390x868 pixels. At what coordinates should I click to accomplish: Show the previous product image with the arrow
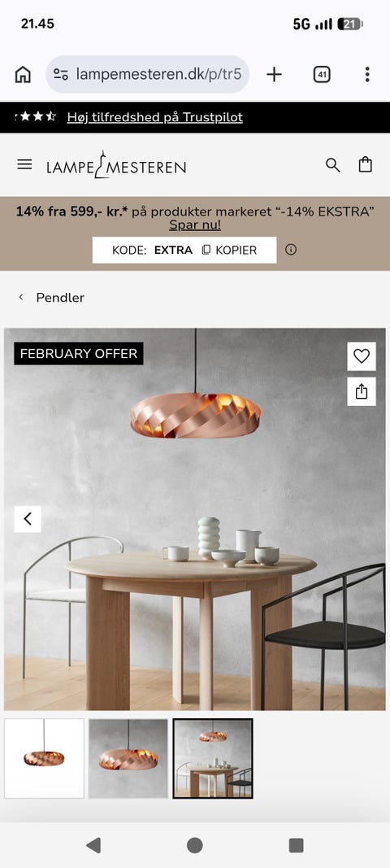(x=28, y=519)
